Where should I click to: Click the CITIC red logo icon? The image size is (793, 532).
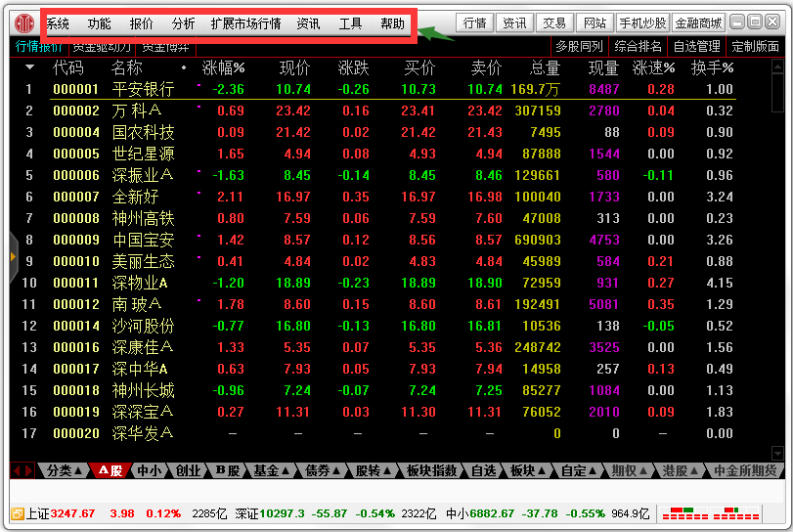[x=23, y=23]
